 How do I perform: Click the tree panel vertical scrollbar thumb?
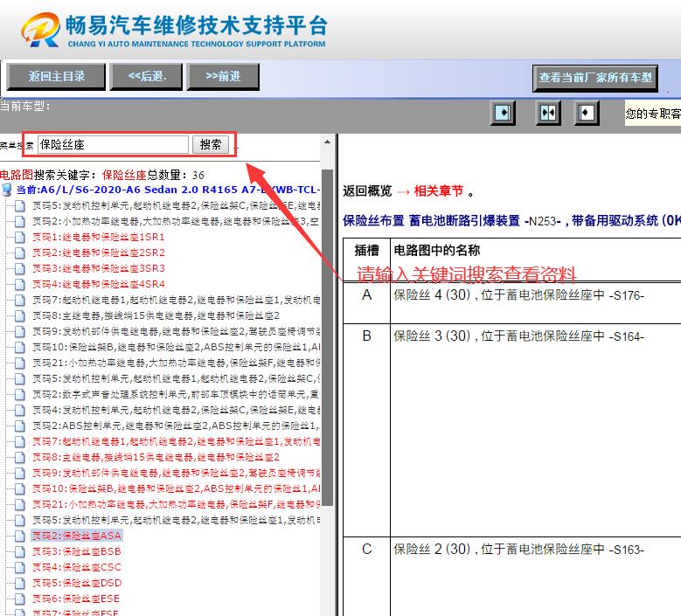[x=328, y=337]
